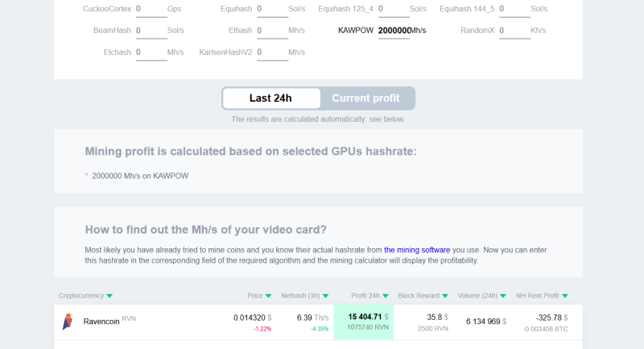This screenshot has height=349, width=644.
Task: Sort by NH Rent Profit column
Action: pyautogui.click(x=542, y=296)
